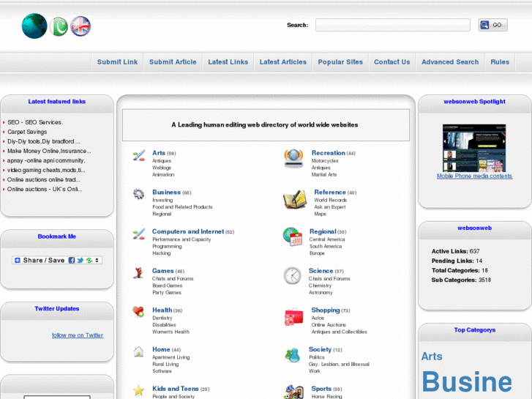Screen dimensions: 532x399
Task: Open the Submit Link menu item
Action: [x=117, y=61]
